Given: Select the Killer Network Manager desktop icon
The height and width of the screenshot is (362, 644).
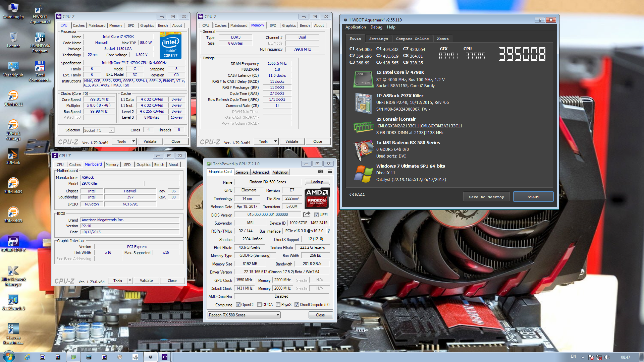Looking at the screenshot, I should tap(13, 276).
